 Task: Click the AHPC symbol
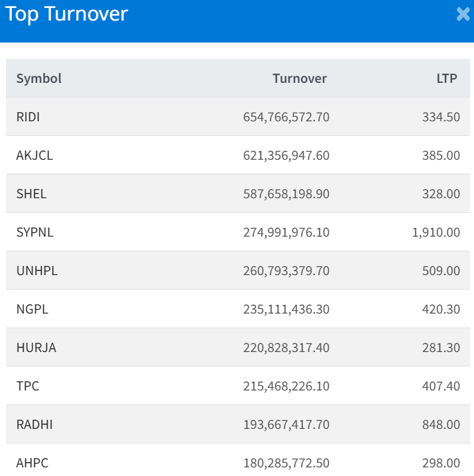coord(32,463)
